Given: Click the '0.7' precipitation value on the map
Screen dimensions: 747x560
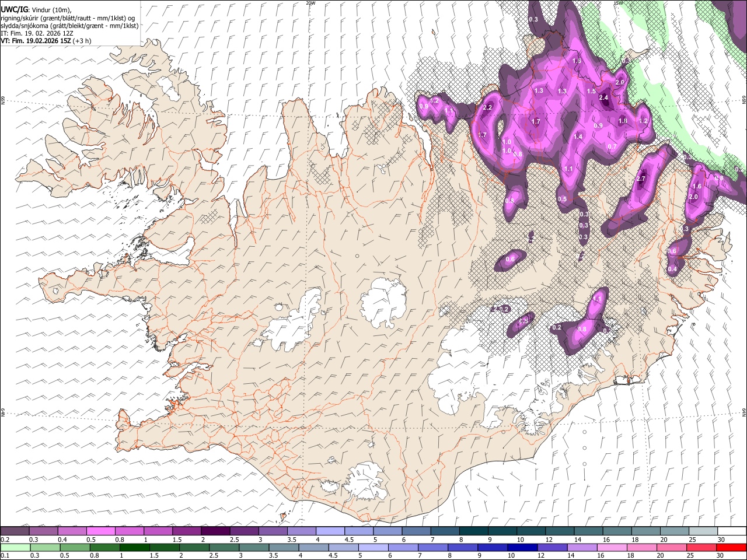Looking at the screenshot, I should (612, 146).
